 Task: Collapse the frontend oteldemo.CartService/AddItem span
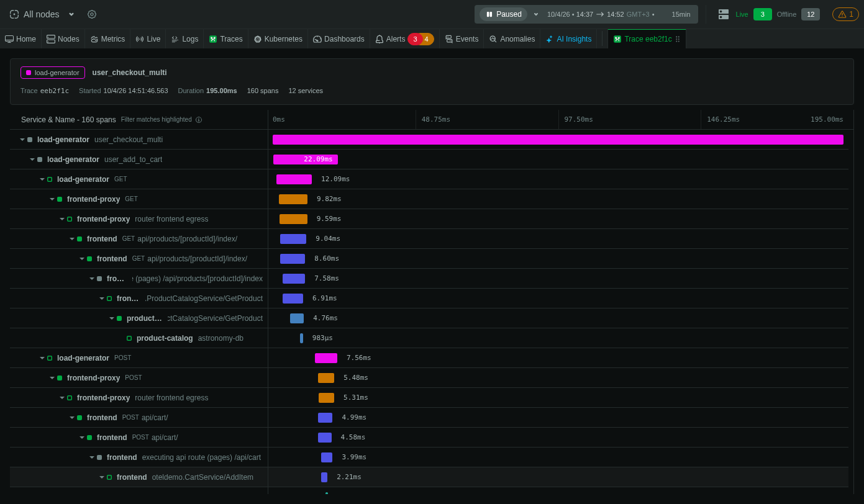click(102, 477)
